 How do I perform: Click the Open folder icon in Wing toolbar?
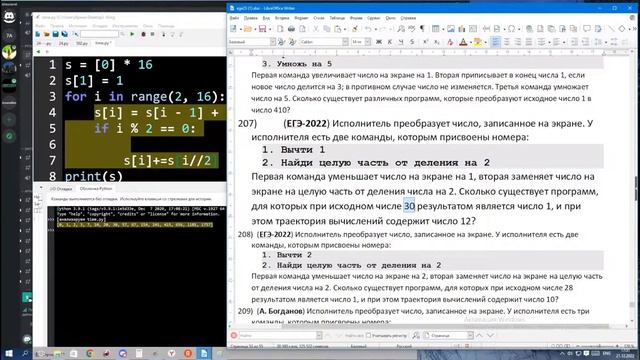coord(47,34)
